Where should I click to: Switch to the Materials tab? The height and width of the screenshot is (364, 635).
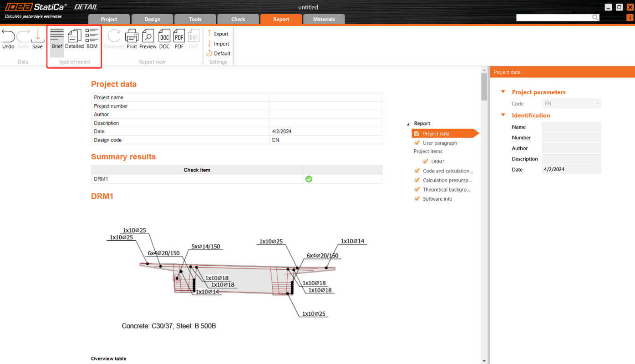click(x=324, y=19)
